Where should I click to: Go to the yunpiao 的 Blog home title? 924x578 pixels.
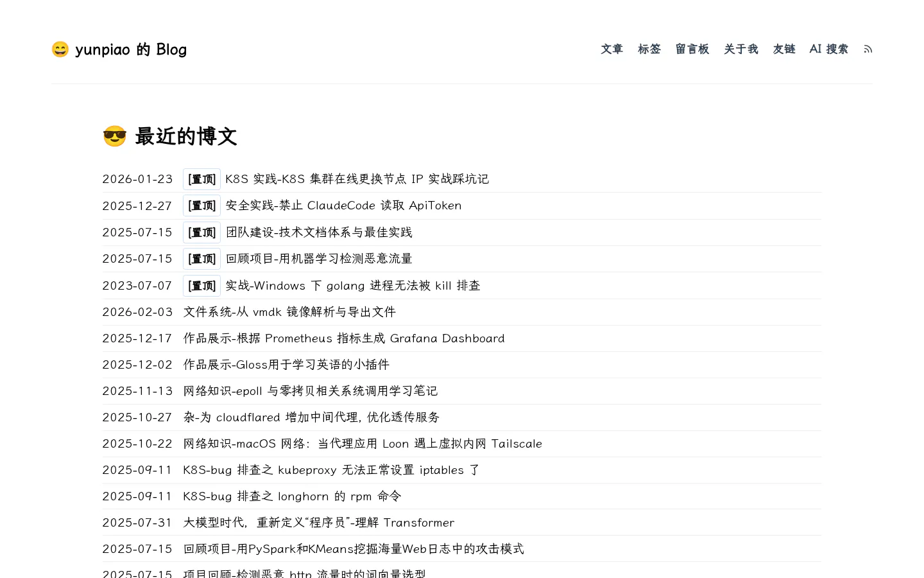pos(119,49)
